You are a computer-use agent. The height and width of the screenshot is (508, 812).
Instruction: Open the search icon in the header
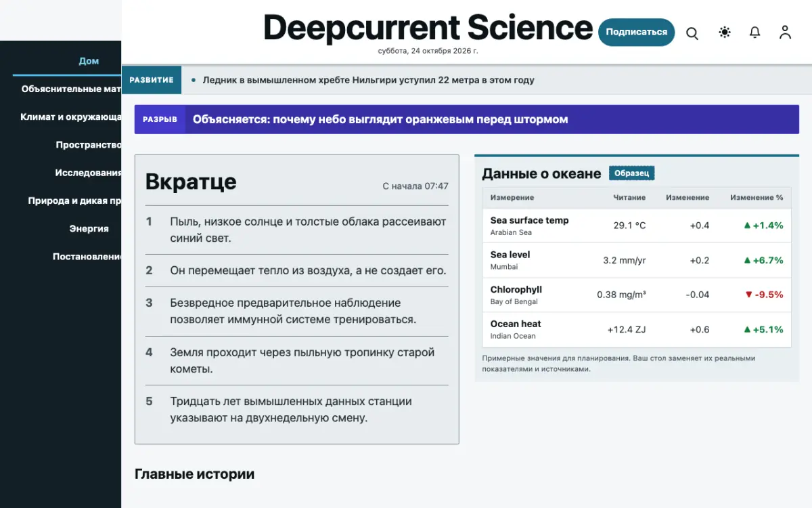pyautogui.click(x=692, y=33)
